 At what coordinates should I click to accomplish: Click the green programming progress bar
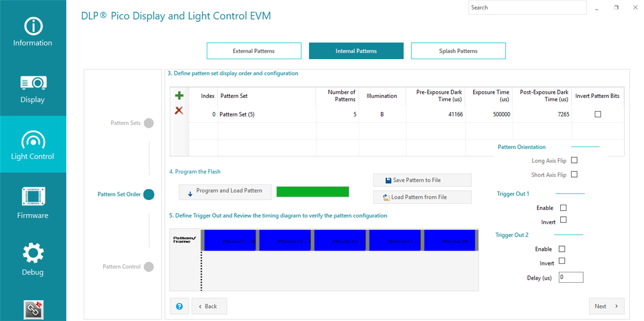click(313, 192)
